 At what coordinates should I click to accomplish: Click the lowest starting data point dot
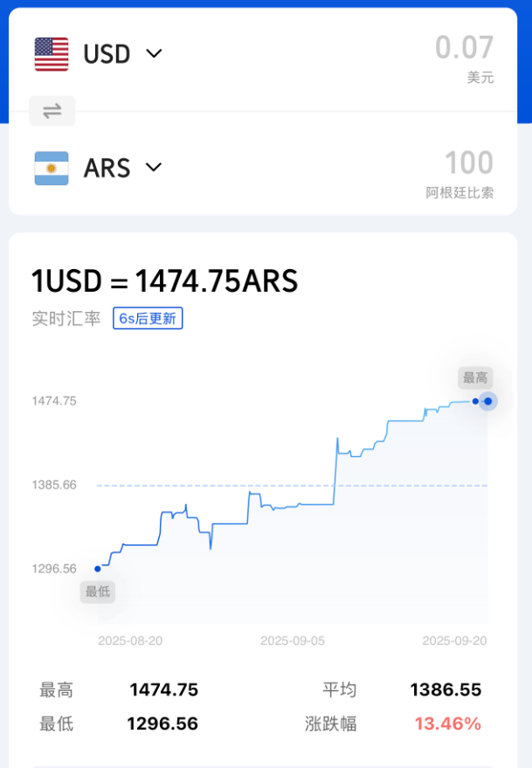[x=97, y=569]
